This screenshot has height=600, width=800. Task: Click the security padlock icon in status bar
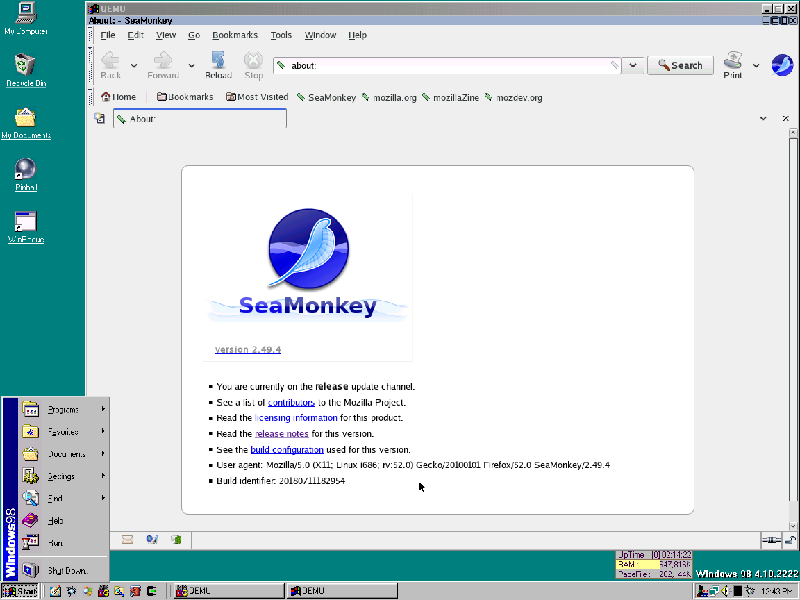click(x=790, y=540)
